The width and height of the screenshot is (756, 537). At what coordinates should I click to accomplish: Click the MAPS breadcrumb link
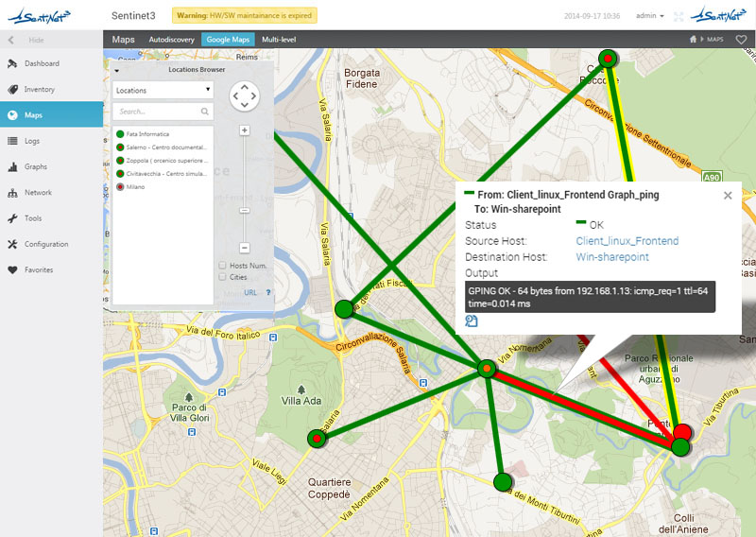pos(715,39)
